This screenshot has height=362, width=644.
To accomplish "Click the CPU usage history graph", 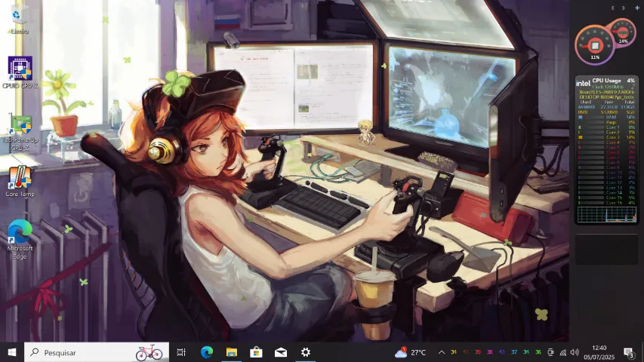I will pyautogui.click(x=606, y=215).
